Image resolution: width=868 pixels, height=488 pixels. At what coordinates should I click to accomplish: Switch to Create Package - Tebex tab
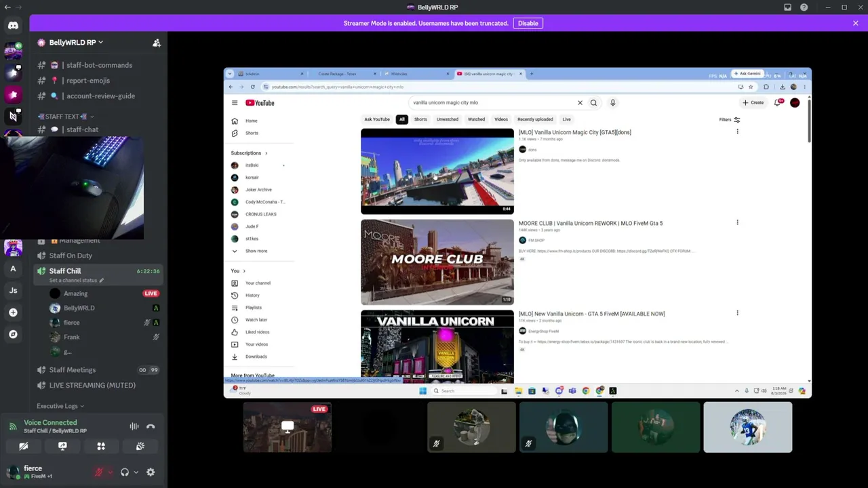(344, 74)
